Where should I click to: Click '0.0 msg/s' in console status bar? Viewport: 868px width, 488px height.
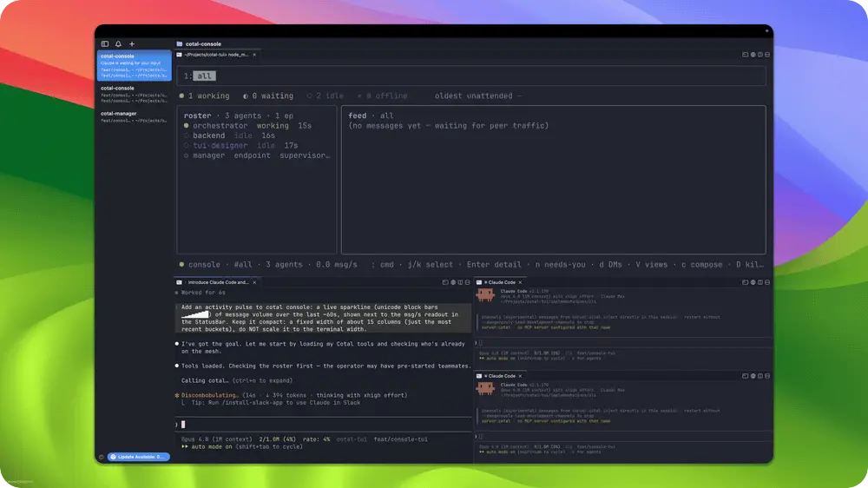coord(337,265)
